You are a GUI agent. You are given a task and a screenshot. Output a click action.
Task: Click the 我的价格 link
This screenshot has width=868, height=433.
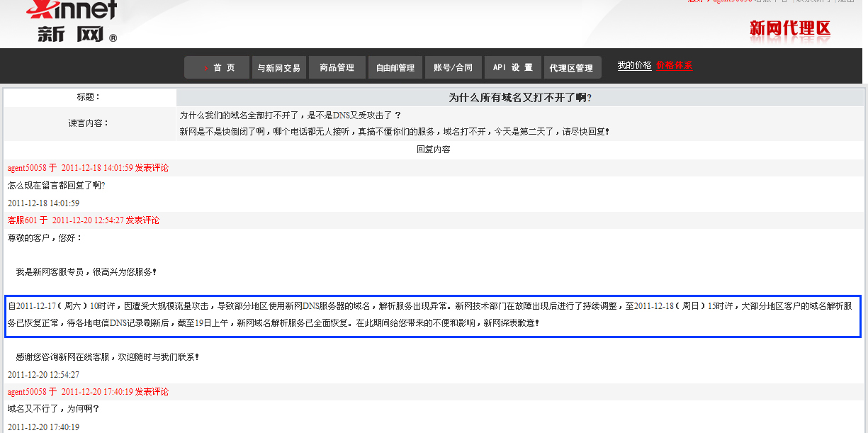tap(634, 65)
